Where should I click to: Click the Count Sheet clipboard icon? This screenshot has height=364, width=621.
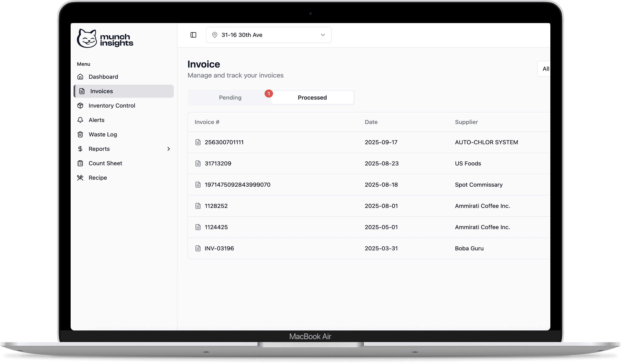tap(80, 163)
